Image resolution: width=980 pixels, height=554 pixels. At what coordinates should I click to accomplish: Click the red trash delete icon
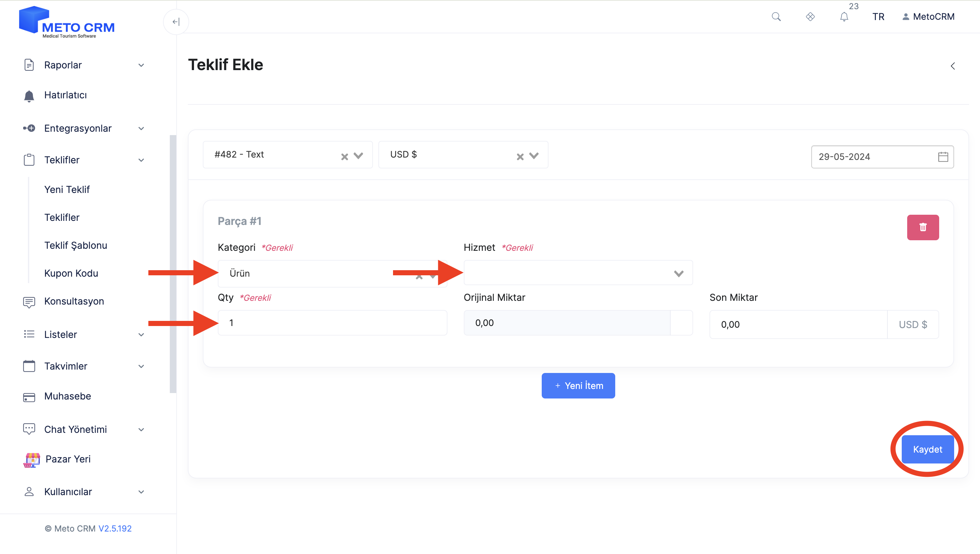pyautogui.click(x=922, y=227)
